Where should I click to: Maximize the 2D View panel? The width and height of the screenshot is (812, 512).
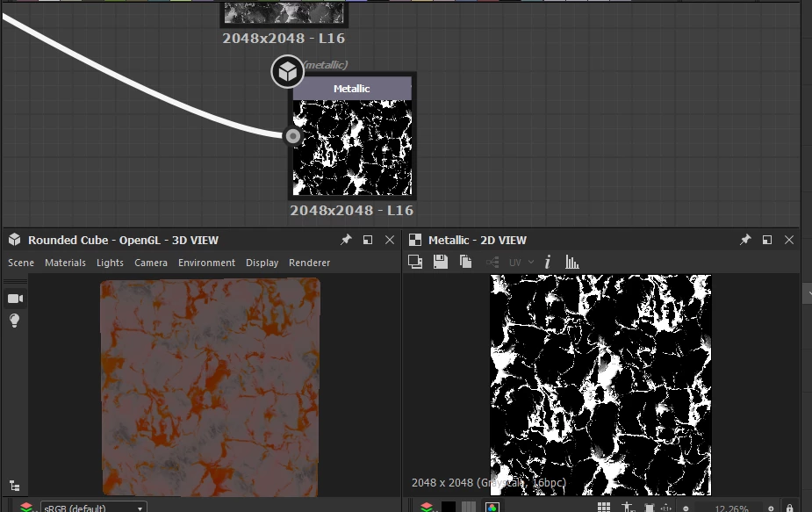767,240
